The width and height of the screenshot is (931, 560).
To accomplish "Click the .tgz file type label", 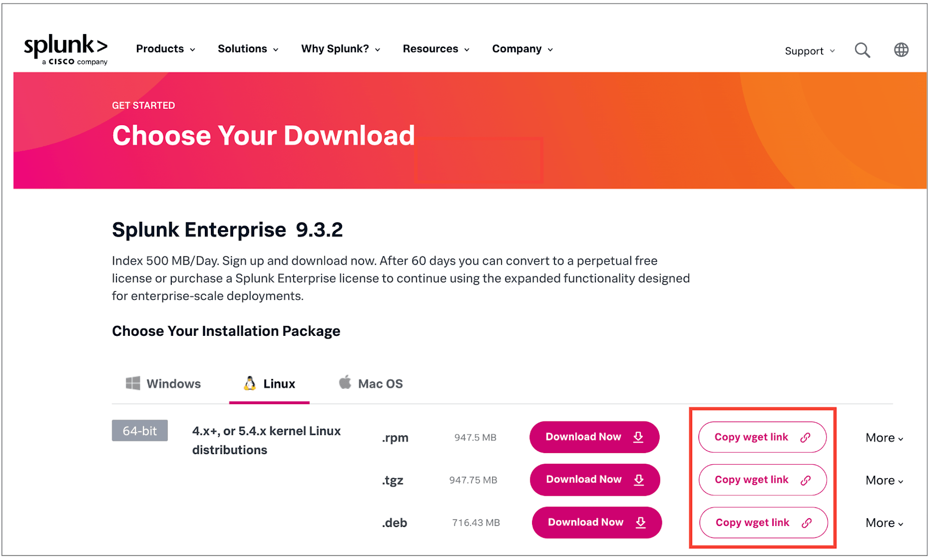I will tap(392, 480).
